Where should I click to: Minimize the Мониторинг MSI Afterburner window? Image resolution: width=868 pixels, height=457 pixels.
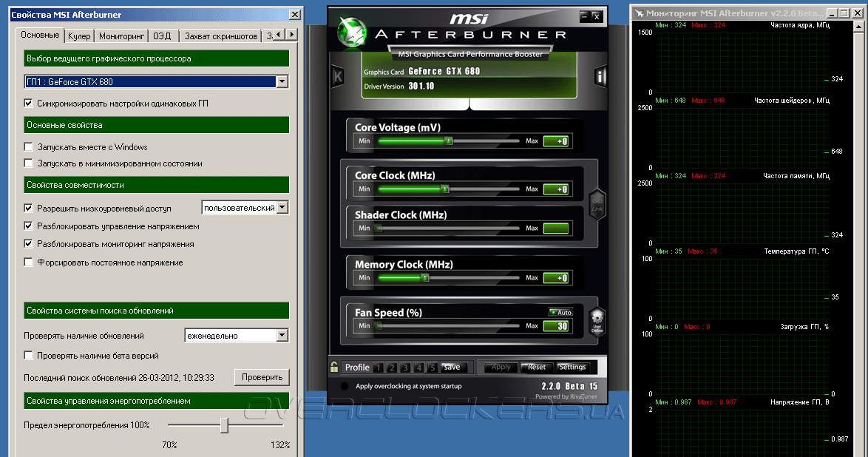point(832,13)
